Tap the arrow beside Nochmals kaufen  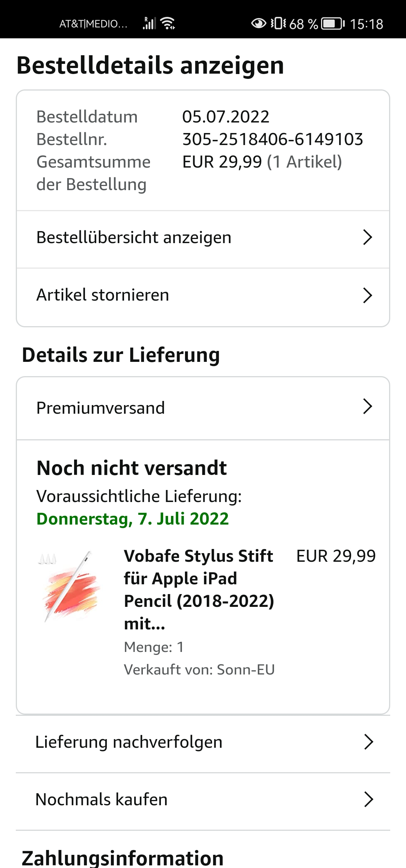pos(368,799)
